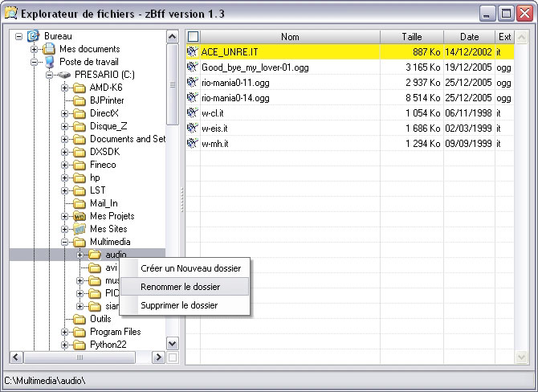Click the file icon beside ACE_UNRE.IT
538x392 pixels.
pos(193,52)
